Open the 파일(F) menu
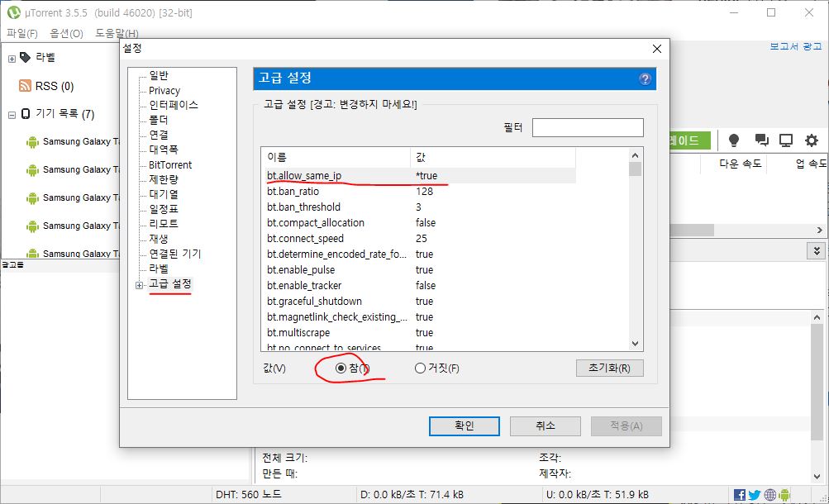 tap(22, 33)
